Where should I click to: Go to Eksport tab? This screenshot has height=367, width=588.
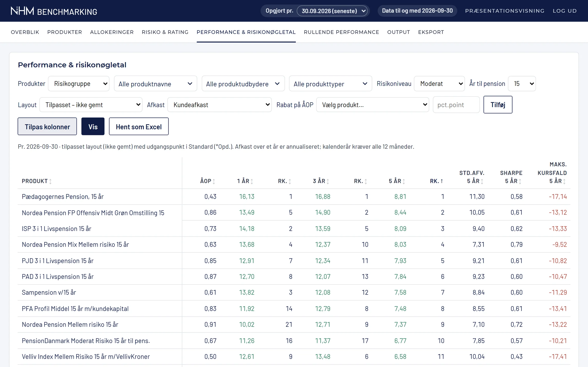click(x=431, y=32)
